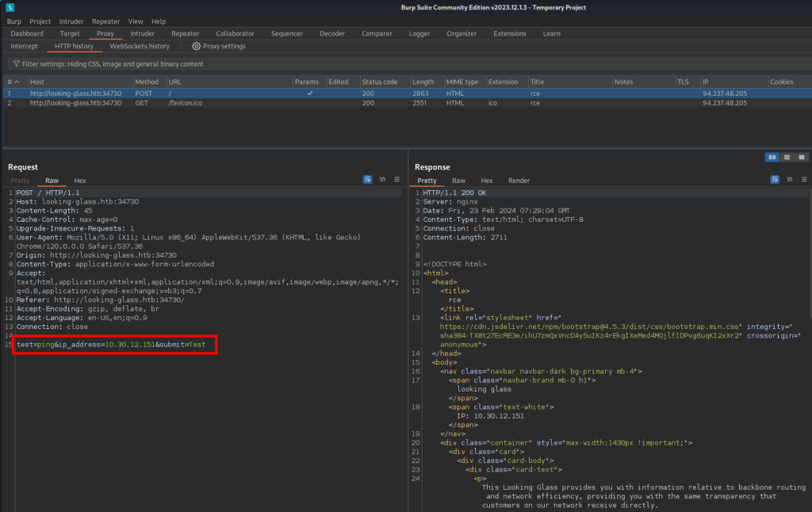Open Response panel hamburger options menu
Image resolution: width=812 pixels, height=512 pixels.
coord(804,181)
